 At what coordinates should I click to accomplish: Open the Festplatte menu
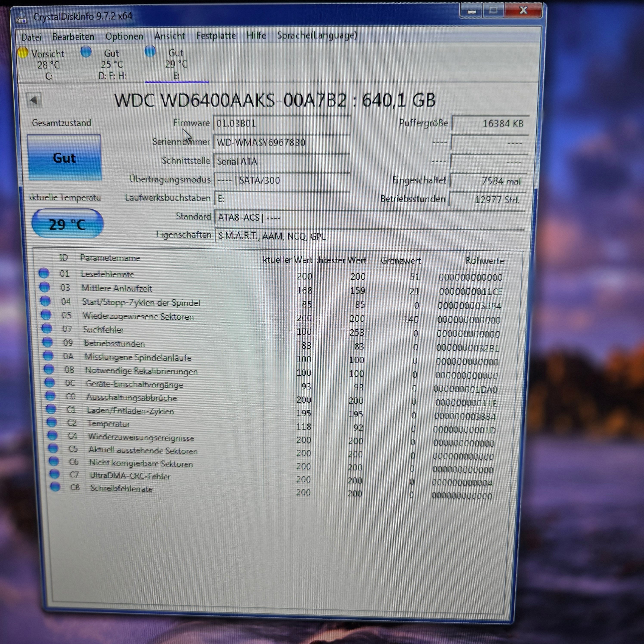coord(216,36)
